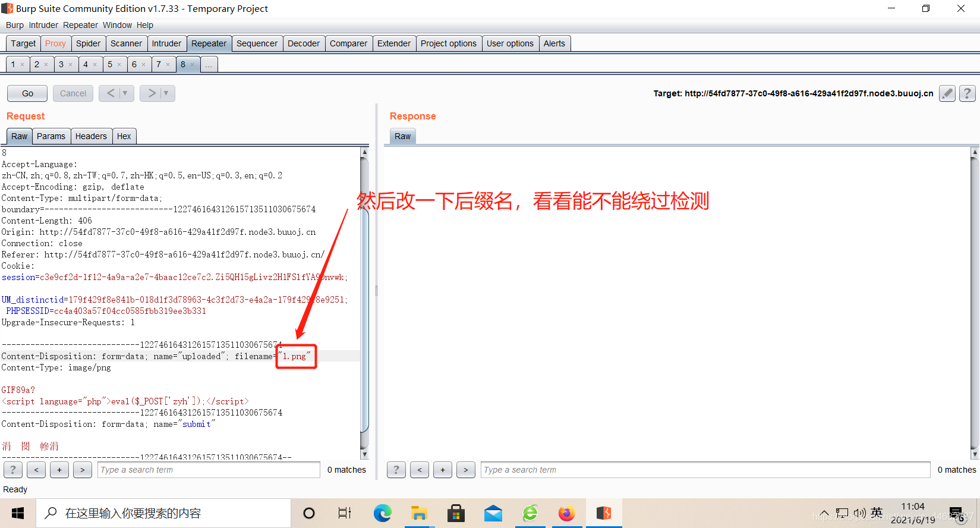The image size is (980, 528).
Task: Go back to previous request
Action: (x=110, y=93)
